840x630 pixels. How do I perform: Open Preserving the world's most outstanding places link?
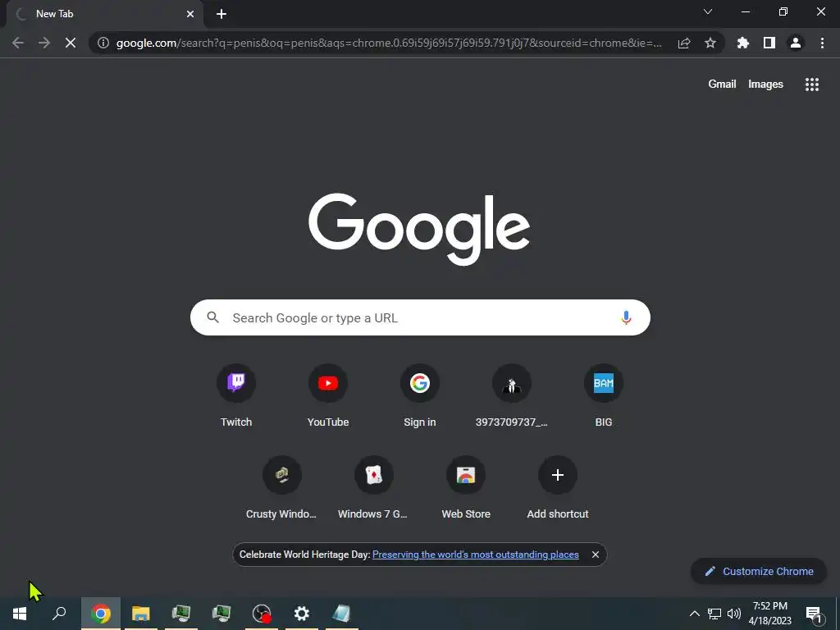475,555
